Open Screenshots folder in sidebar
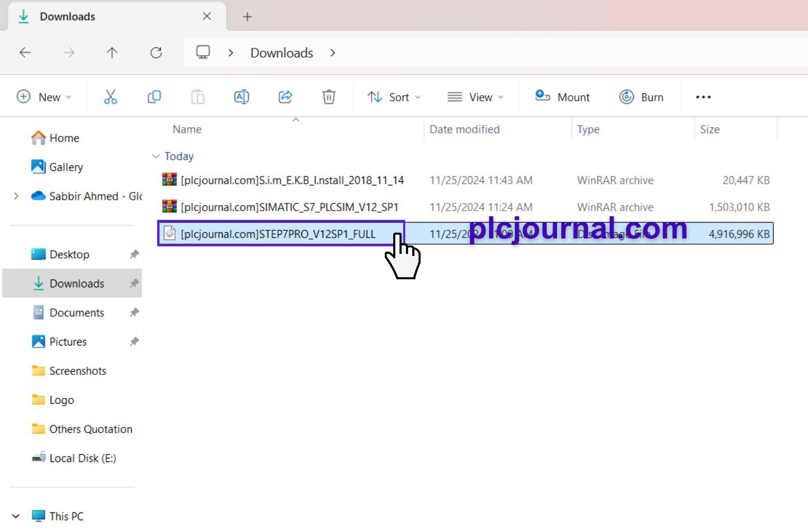 pyautogui.click(x=69, y=371)
